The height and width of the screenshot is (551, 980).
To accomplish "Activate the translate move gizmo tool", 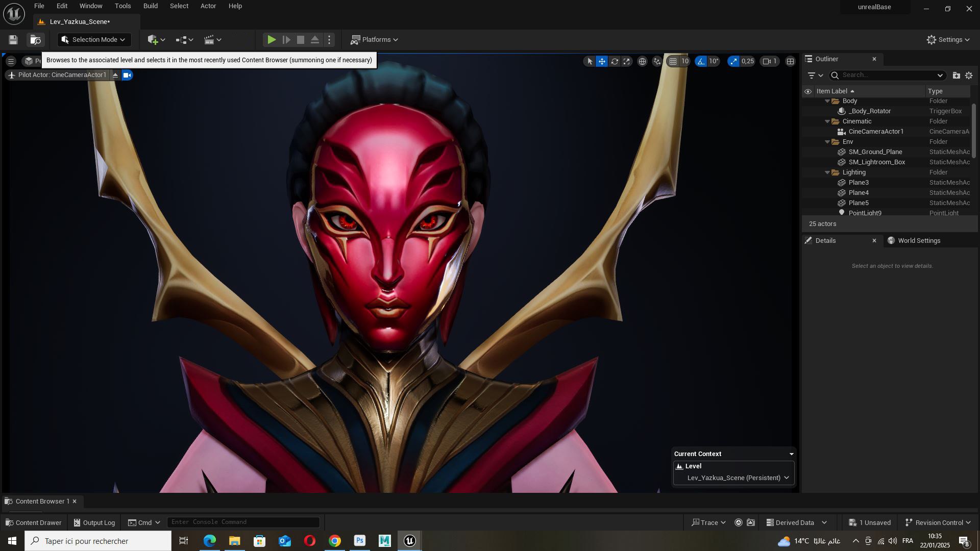I will coord(602,61).
